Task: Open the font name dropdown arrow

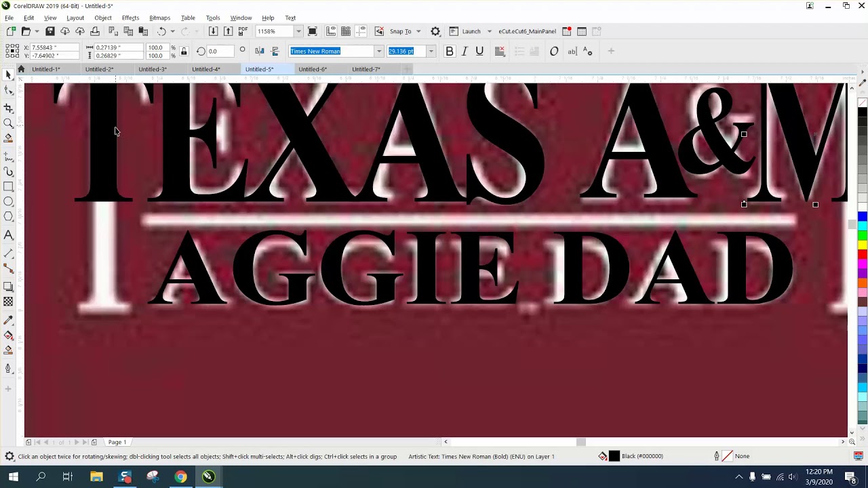Action: tap(379, 51)
